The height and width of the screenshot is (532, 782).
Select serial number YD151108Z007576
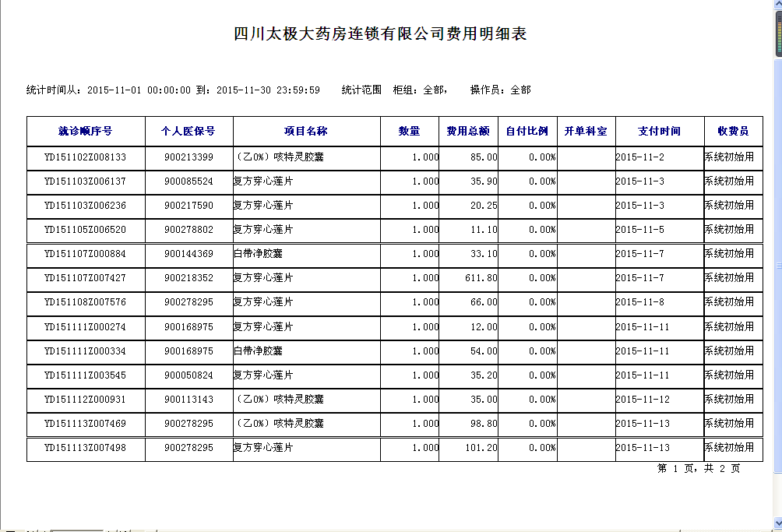(x=85, y=302)
